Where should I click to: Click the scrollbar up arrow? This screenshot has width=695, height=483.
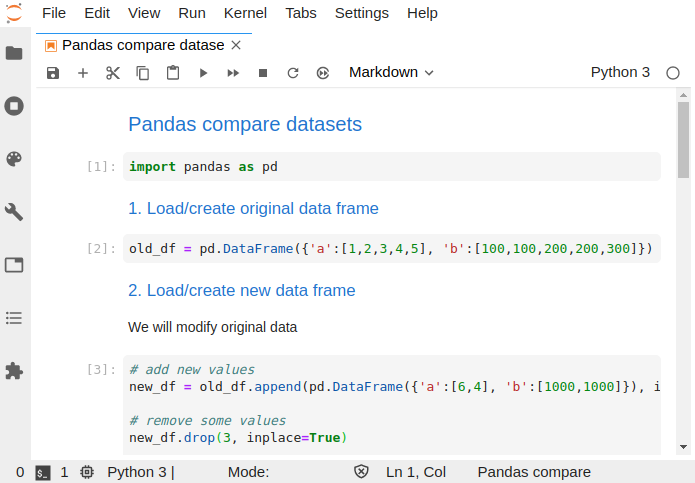tap(683, 95)
